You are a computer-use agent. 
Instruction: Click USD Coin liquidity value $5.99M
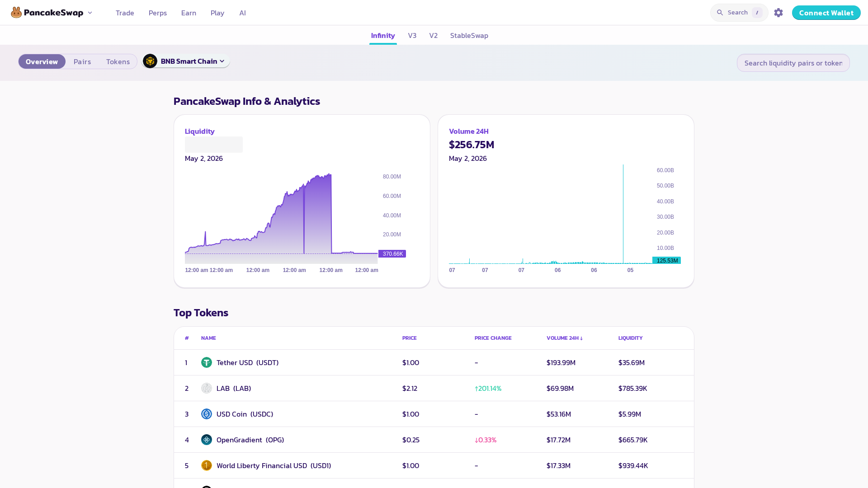click(630, 414)
